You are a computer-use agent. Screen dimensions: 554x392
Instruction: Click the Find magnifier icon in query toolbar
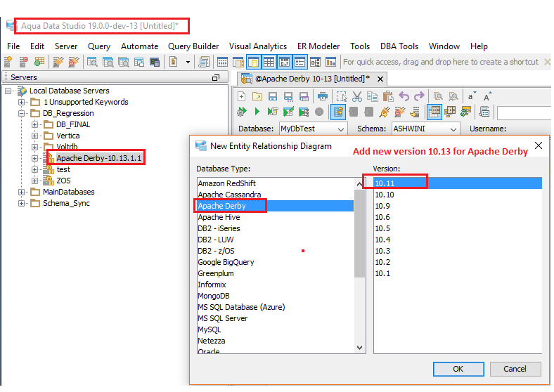pos(438,96)
